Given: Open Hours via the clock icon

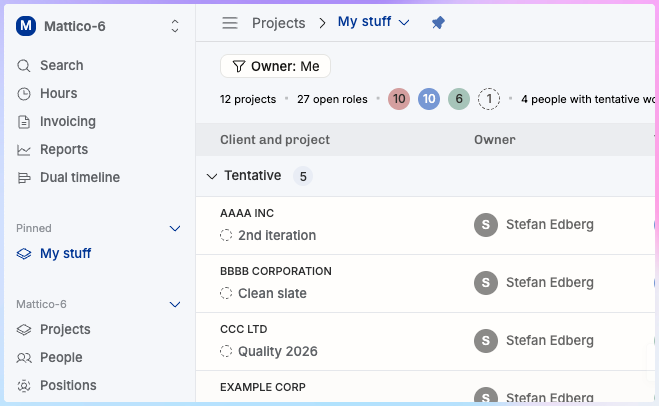Looking at the screenshot, I should coord(25,94).
